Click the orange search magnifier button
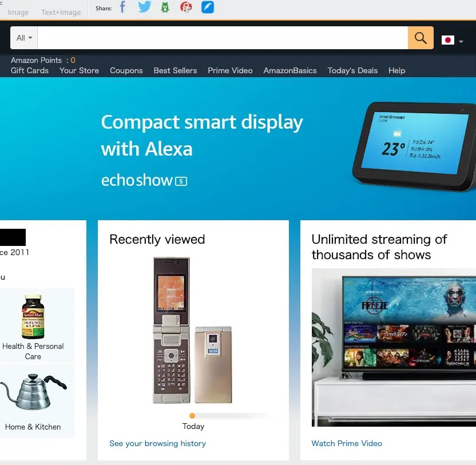Screen dimensions: 476x465 [421, 38]
